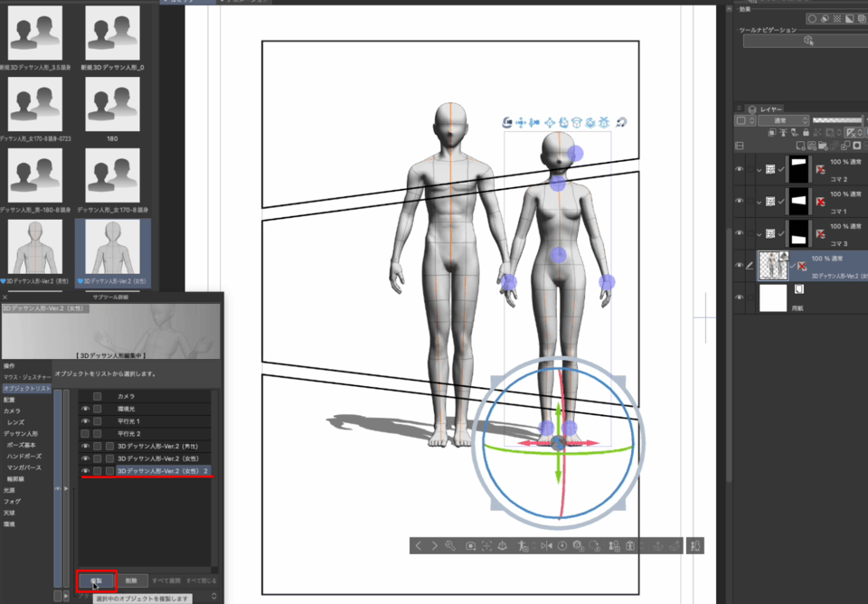Viewport: 868px width, 604px height.
Task: Click the 複製 duplicate button
Action: pyautogui.click(x=97, y=580)
